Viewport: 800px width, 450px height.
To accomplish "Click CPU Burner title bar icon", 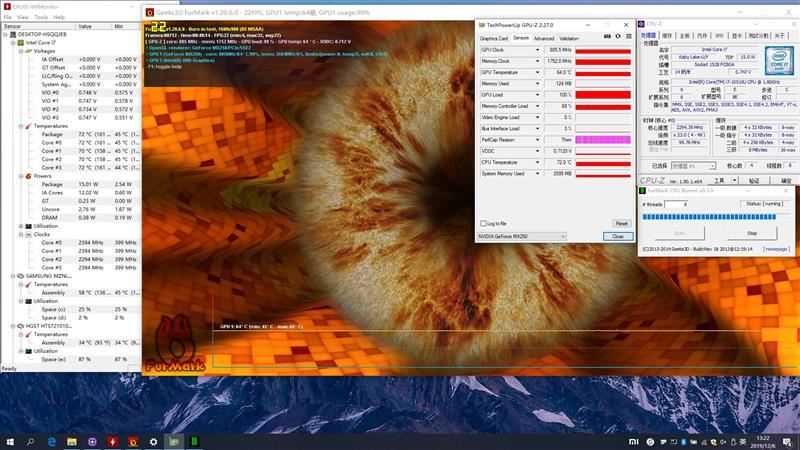I will pos(642,190).
